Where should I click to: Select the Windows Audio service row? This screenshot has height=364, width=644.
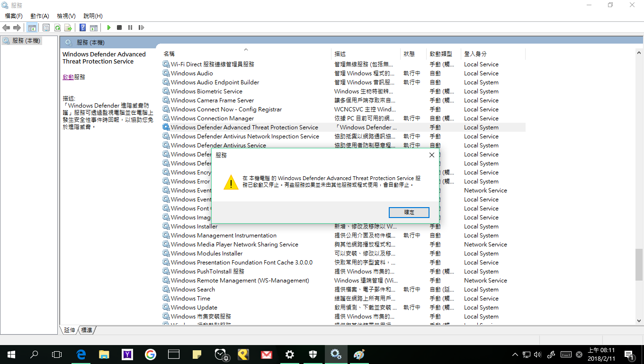click(343, 73)
